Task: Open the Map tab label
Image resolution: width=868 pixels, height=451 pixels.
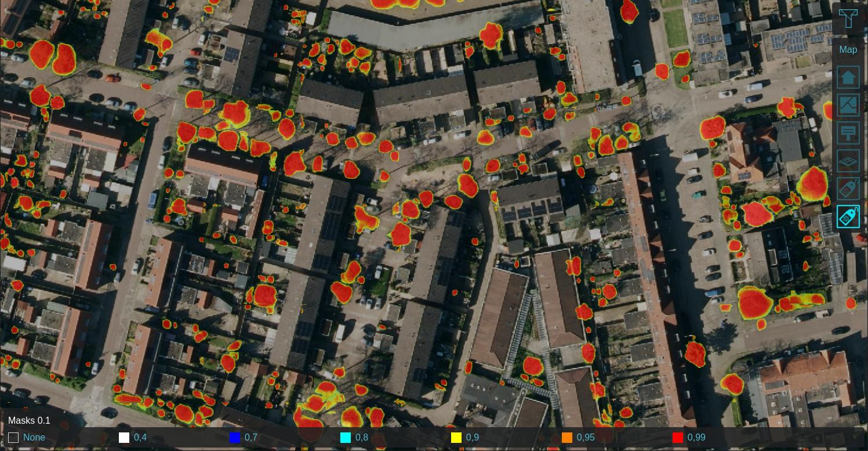Action: pos(848,50)
